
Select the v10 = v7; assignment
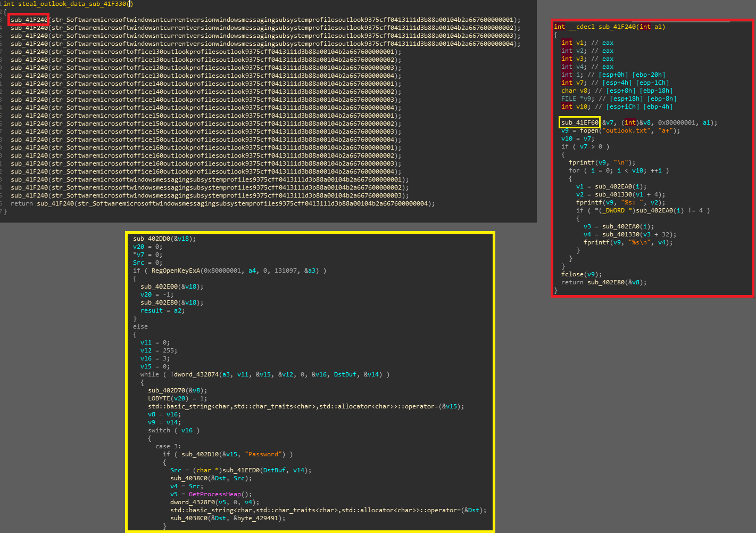coord(578,138)
